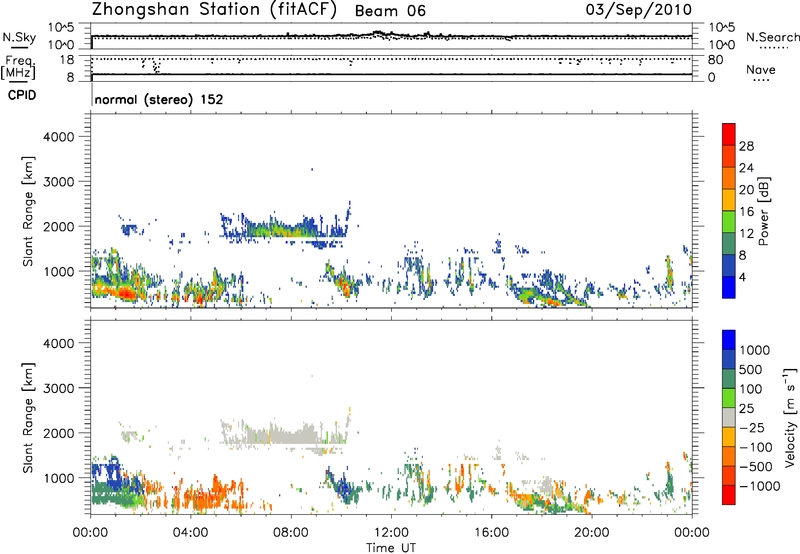Image resolution: width=800 pixels, height=554 pixels.
Task: Click the Freq. [MHz] axis label
Action: coord(18,67)
